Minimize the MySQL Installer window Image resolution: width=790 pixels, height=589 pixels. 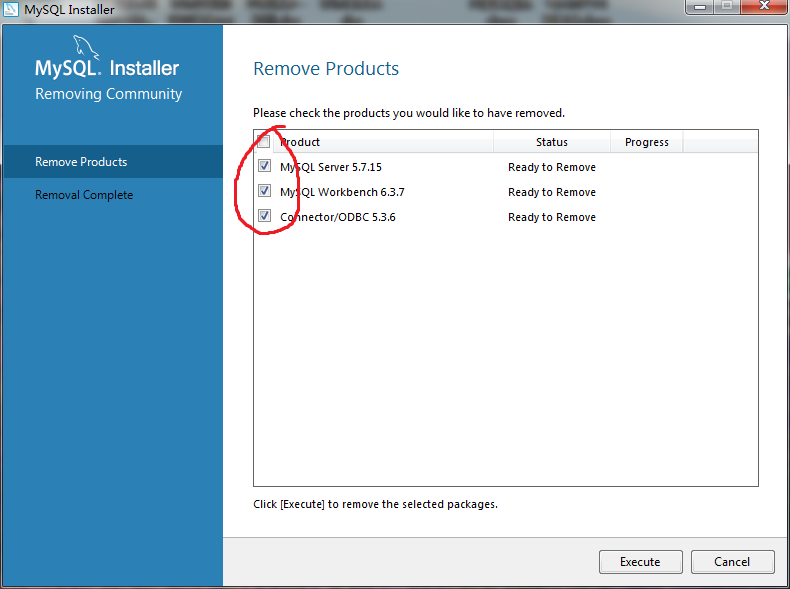tap(699, 7)
